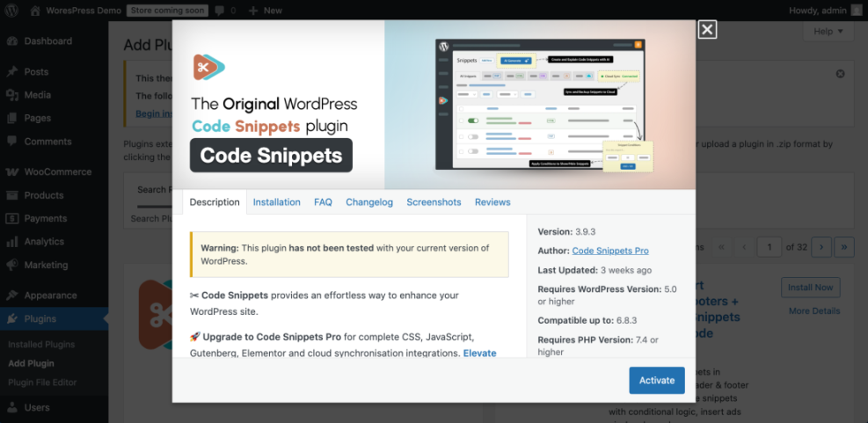
Task: View the Screenshots tab
Action: click(x=434, y=202)
